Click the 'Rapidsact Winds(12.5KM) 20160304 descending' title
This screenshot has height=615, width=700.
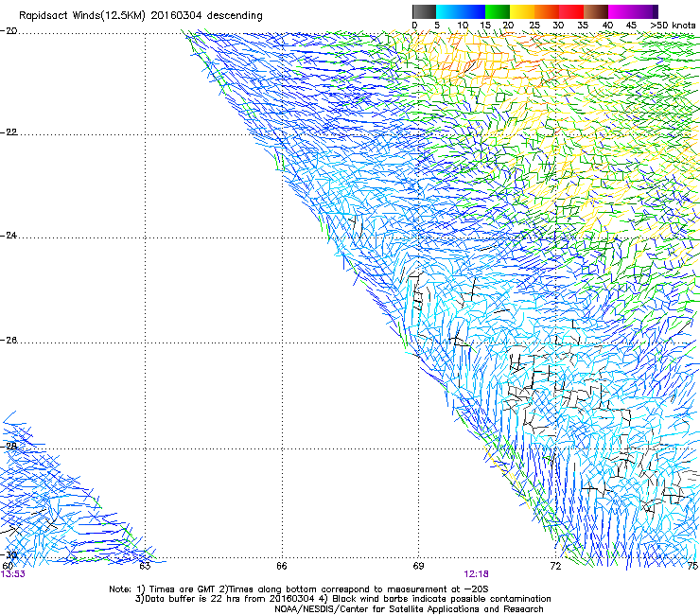(x=141, y=16)
